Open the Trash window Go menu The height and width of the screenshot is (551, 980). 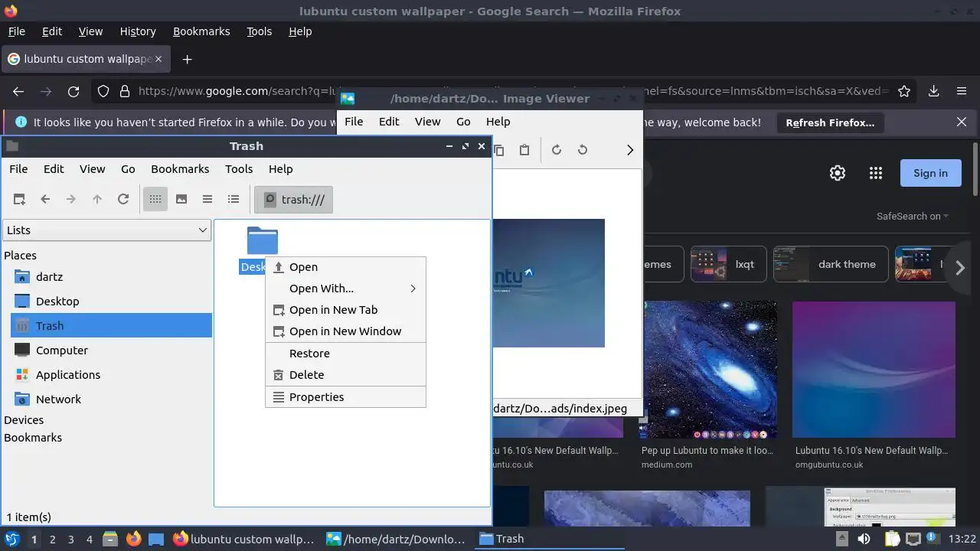point(128,169)
